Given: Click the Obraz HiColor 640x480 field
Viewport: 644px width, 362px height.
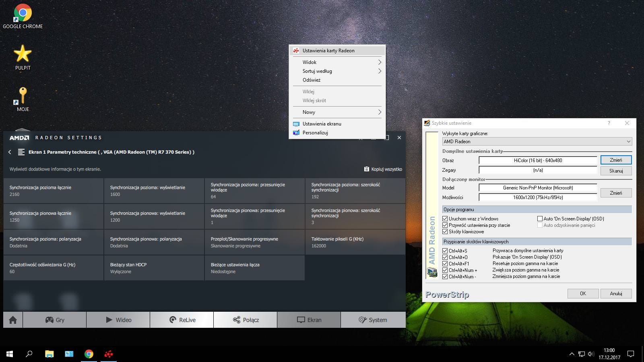Looking at the screenshot, I should tap(538, 160).
